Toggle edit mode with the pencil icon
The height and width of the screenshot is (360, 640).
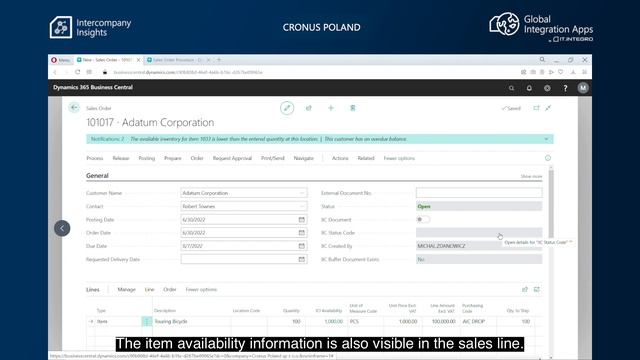click(287, 108)
